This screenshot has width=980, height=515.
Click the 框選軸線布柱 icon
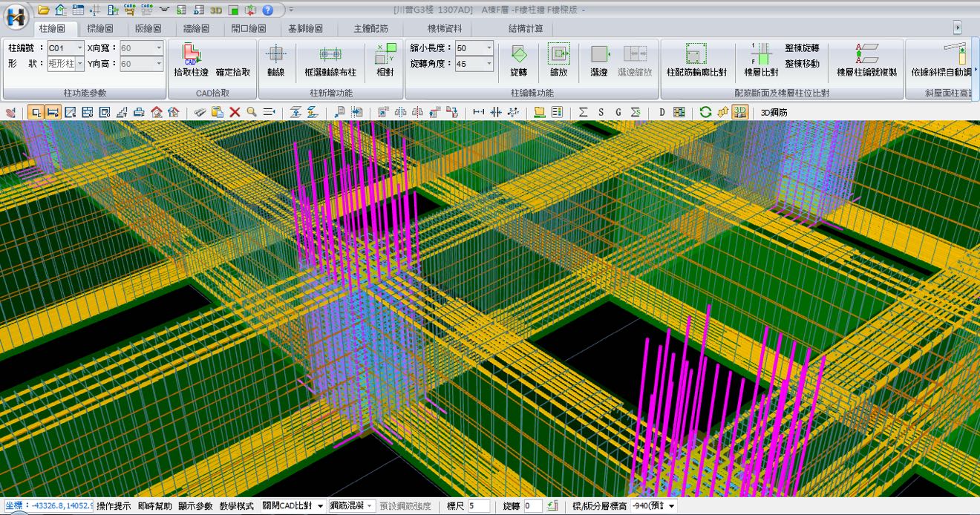click(x=330, y=56)
